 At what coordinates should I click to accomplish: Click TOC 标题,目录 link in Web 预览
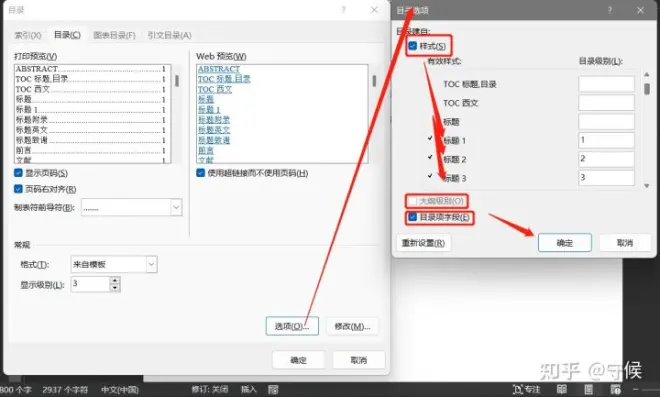pyautogui.click(x=224, y=79)
